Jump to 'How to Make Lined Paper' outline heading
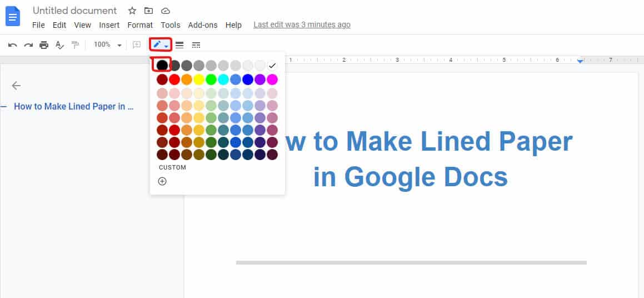This screenshot has width=644, height=298. (x=74, y=106)
